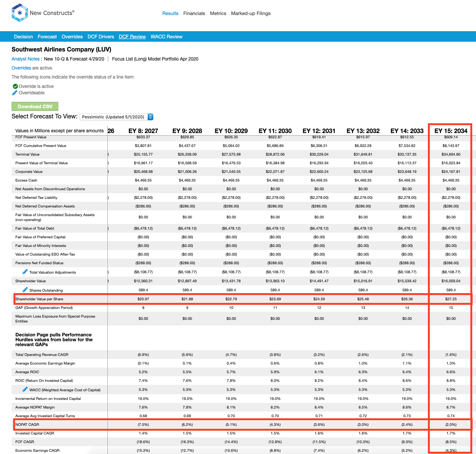Click the Pensions Net Funded Status label
Screen dimensions: 476x454
39,263
